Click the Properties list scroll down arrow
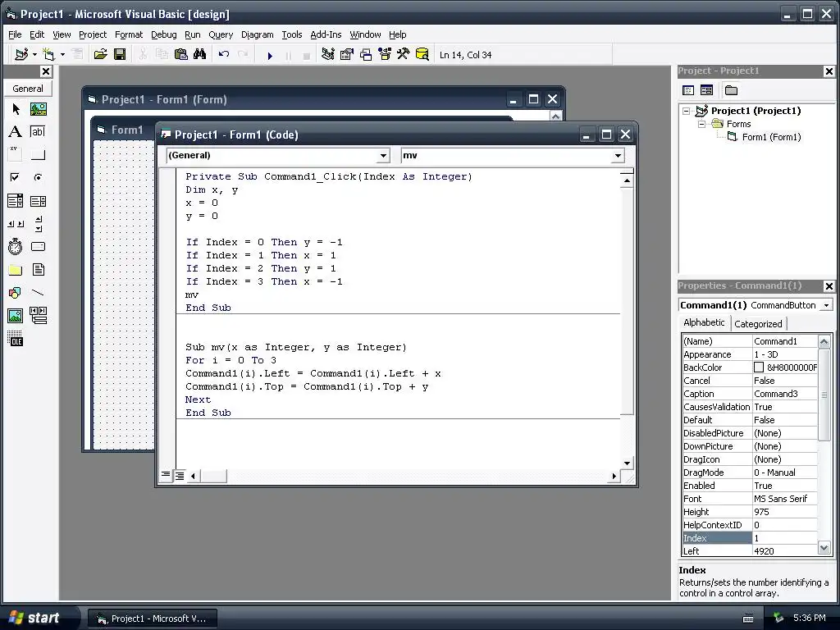The image size is (840, 630). click(824, 548)
